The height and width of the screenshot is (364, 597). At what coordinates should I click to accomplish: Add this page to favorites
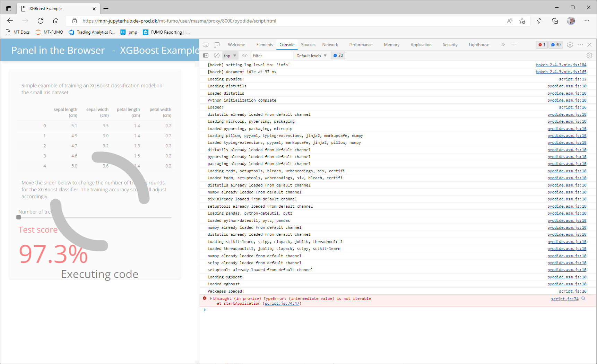click(x=522, y=21)
